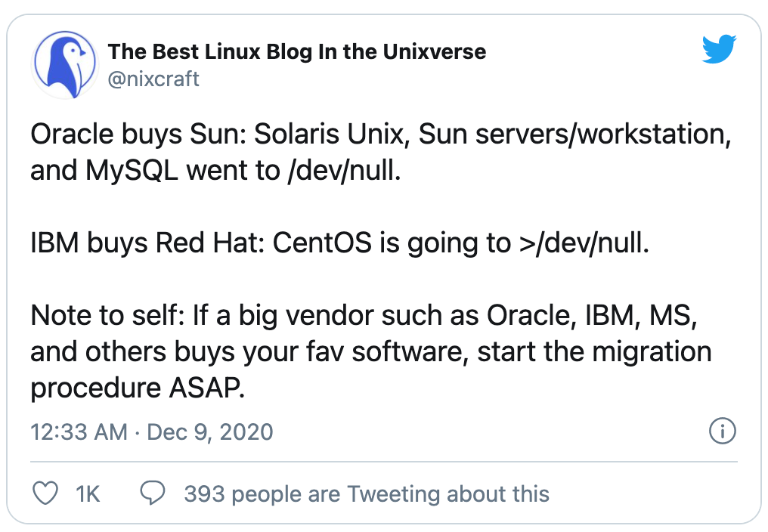Open the '393 people are Tweeting about this' link
Image resolution: width=768 pixels, height=532 pixels.
point(367,494)
